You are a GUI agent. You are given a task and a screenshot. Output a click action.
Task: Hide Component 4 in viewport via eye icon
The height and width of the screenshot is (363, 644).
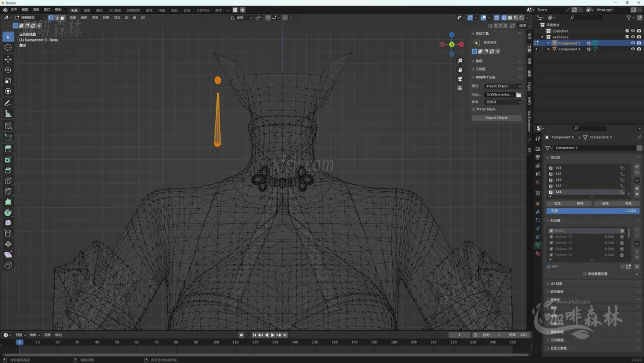633,49
